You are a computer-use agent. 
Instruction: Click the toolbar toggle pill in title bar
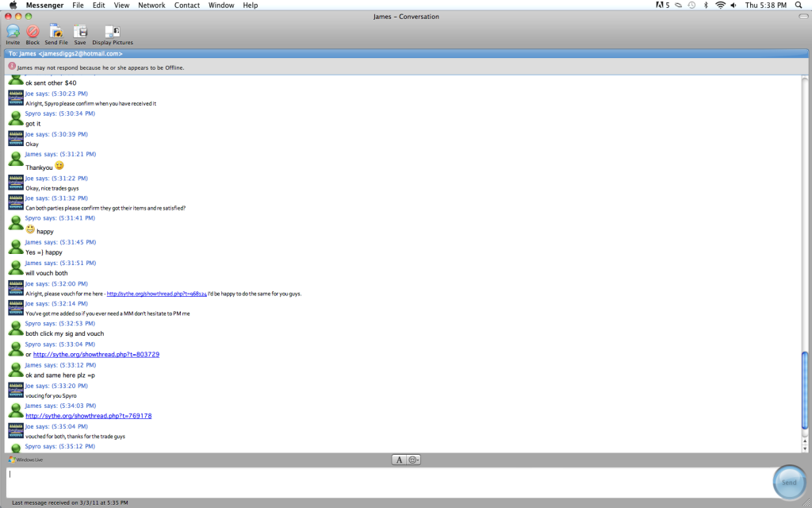(x=803, y=17)
